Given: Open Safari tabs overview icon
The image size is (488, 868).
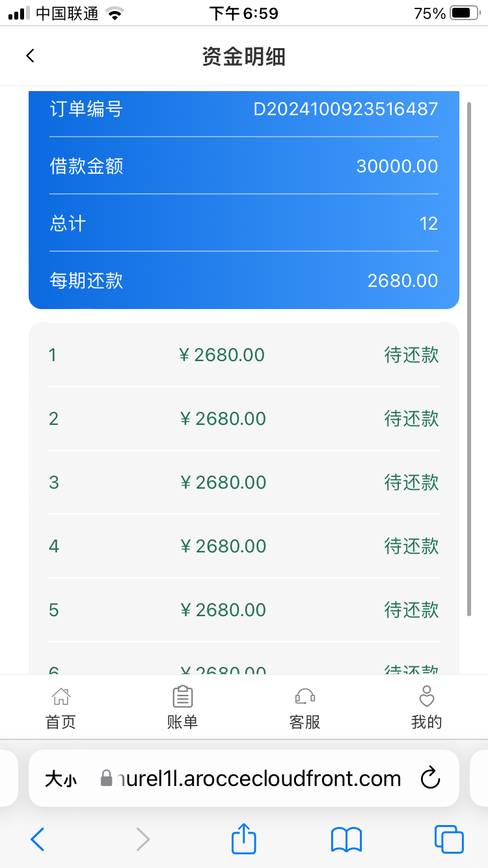Looking at the screenshot, I should [448, 839].
